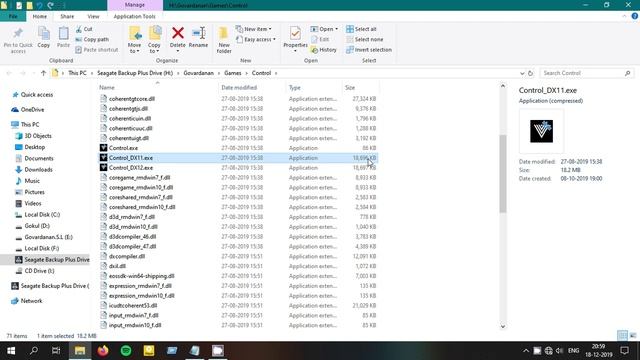This screenshot has width=640, height=360.
Task: Click Paste shortcut in ribbon
Action: [x=97, y=50]
